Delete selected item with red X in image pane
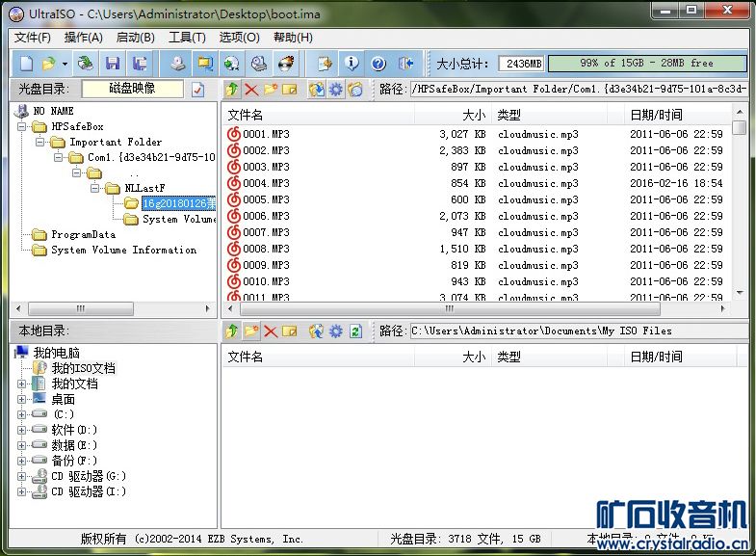 tap(251, 90)
